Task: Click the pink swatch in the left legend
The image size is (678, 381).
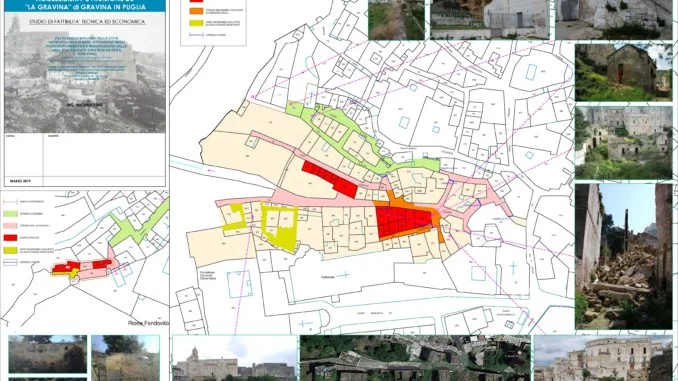Action: point(10,226)
